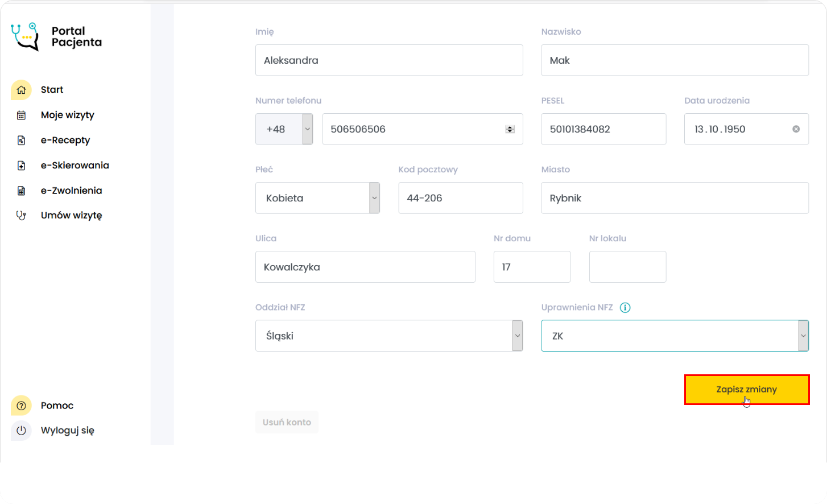Go to the Start menu item
This screenshot has height=504, width=827.
click(52, 90)
